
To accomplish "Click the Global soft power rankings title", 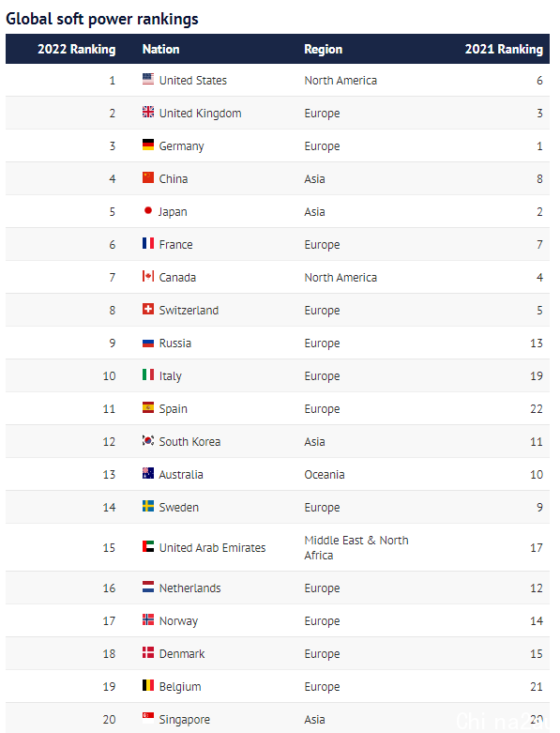I will [x=102, y=19].
